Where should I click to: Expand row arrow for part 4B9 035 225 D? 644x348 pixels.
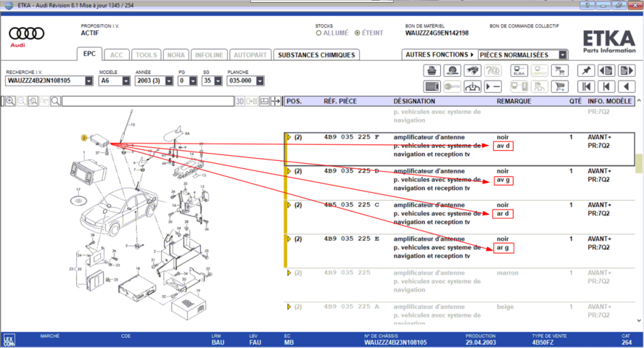point(289,171)
